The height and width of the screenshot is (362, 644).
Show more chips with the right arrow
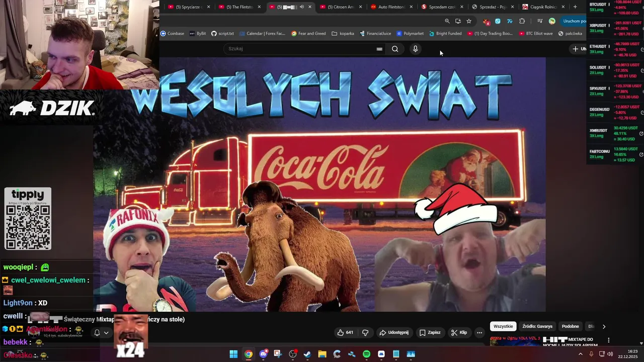(604, 326)
